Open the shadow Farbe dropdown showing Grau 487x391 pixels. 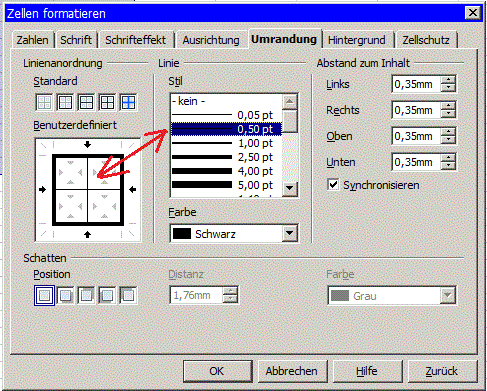[447, 295]
